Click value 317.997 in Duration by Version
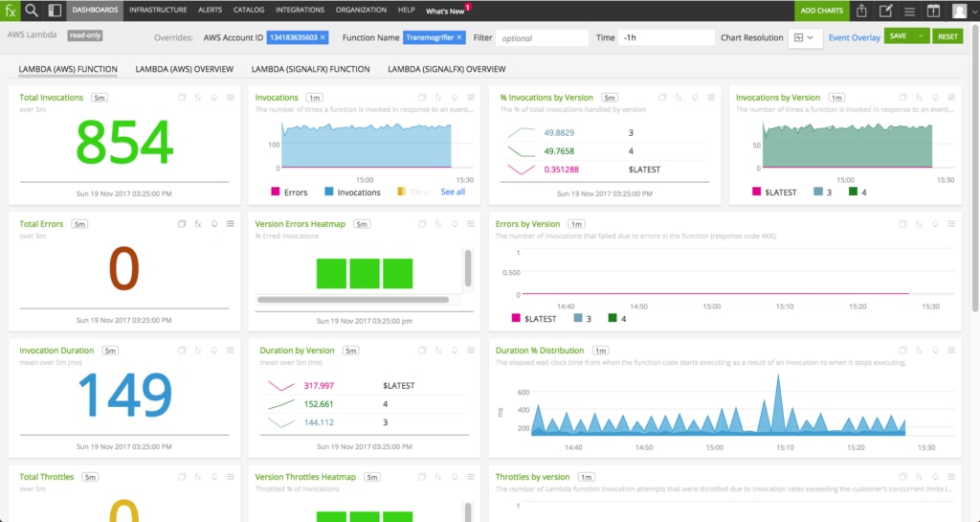Viewport: 980px width, 522px height. [319, 386]
